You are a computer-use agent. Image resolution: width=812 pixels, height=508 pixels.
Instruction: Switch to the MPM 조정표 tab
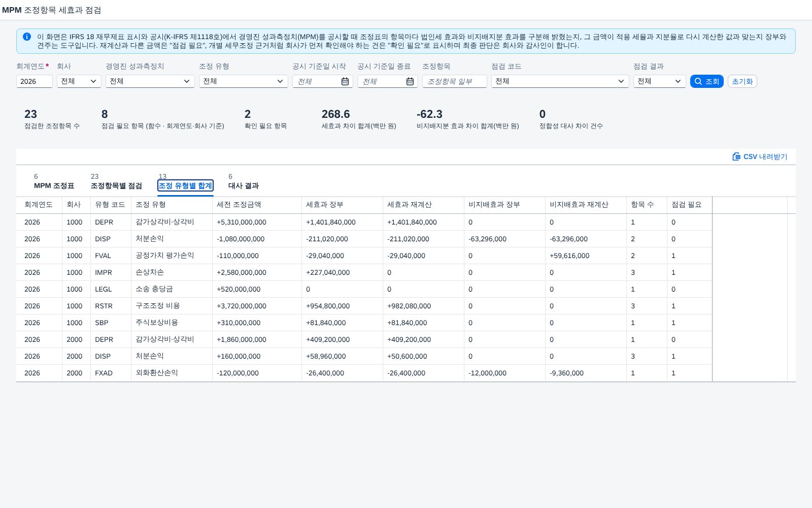(x=54, y=185)
